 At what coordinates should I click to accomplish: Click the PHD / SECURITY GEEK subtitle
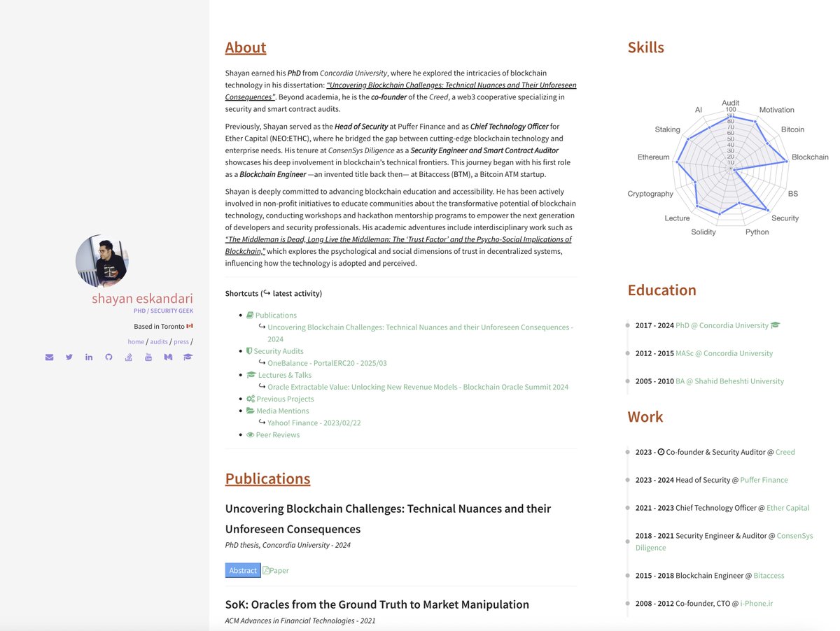(x=163, y=311)
